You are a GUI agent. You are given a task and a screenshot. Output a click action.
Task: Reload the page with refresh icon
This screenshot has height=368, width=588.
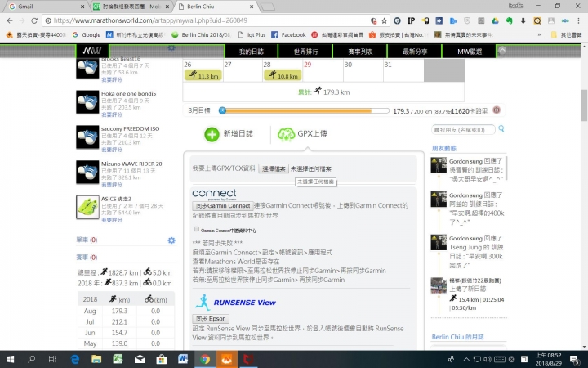click(x=34, y=20)
